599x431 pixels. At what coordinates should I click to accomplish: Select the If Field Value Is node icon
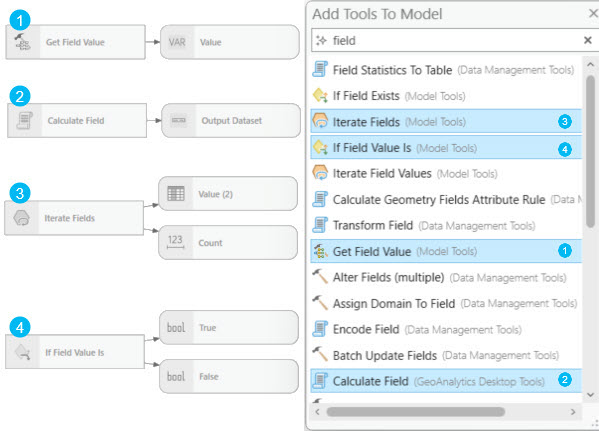click(x=23, y=352)
